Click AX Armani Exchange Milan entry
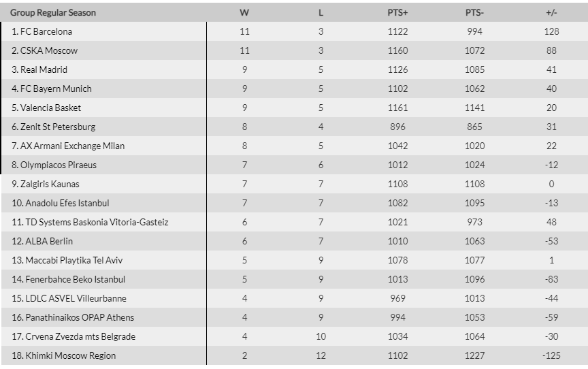This screenshot has height=369, width=588. [72, 146]
